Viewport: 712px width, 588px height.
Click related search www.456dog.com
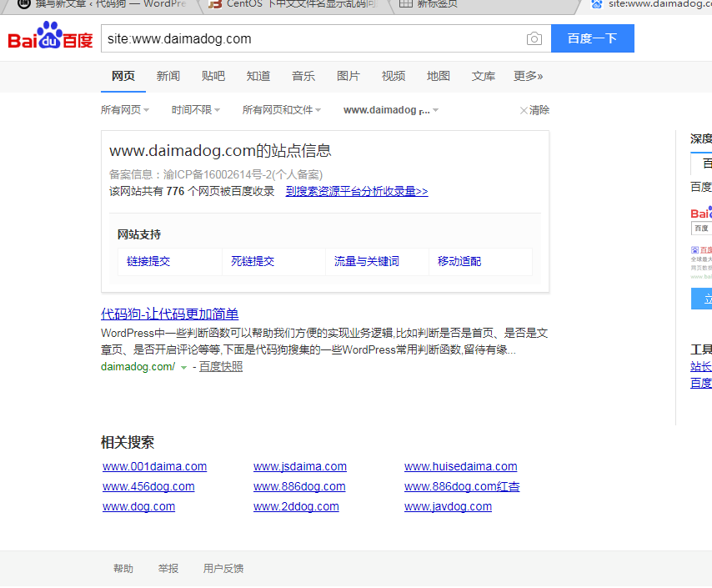[x=148, y=487]
